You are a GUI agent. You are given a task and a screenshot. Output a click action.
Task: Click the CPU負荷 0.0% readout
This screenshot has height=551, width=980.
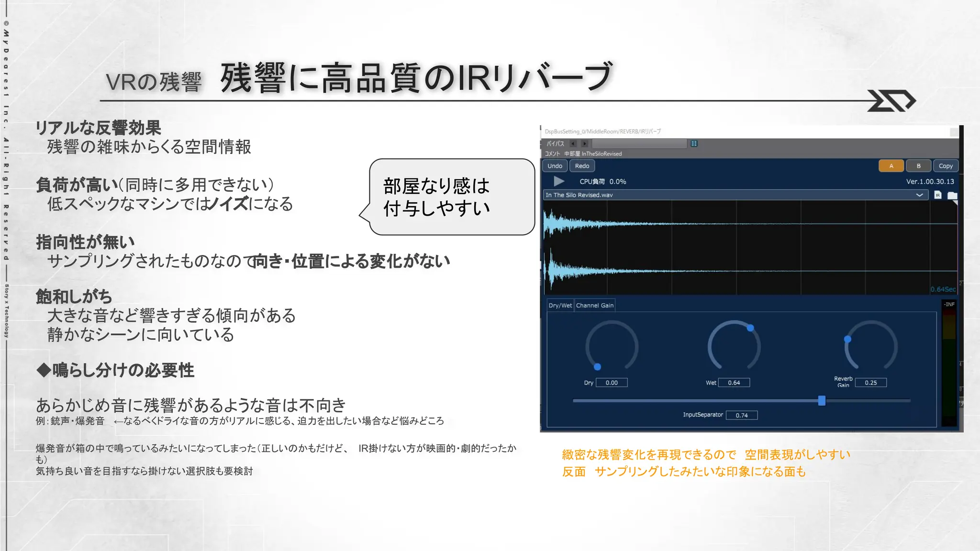pos(603,182)
